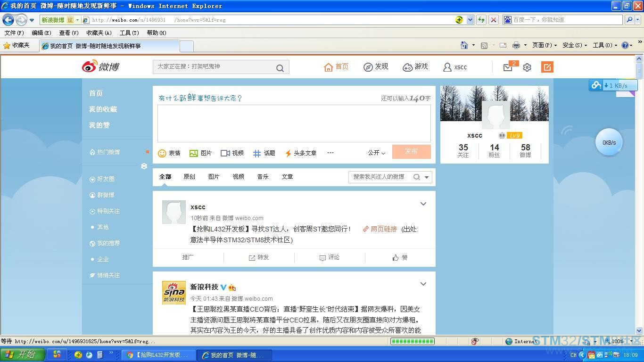Screen dimensions: 644x362
Task: Open the 35 关注 following count
Action: click(x=463, y=151)
